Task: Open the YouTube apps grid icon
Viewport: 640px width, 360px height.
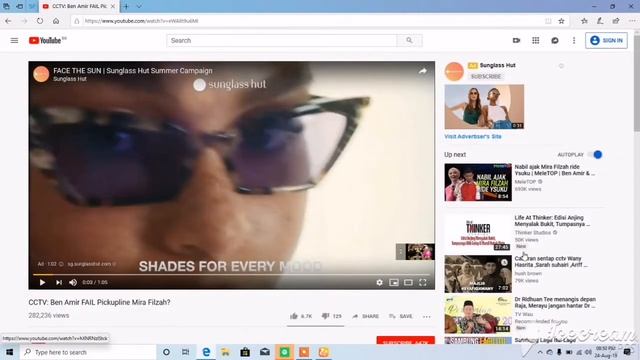Action: [x=536, y=40]
